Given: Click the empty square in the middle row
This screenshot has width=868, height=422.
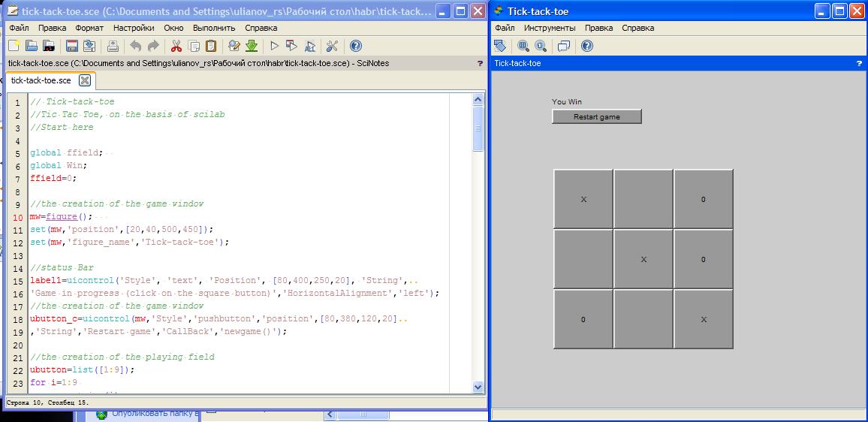Looking at the screenshot, I should point(583,259).
